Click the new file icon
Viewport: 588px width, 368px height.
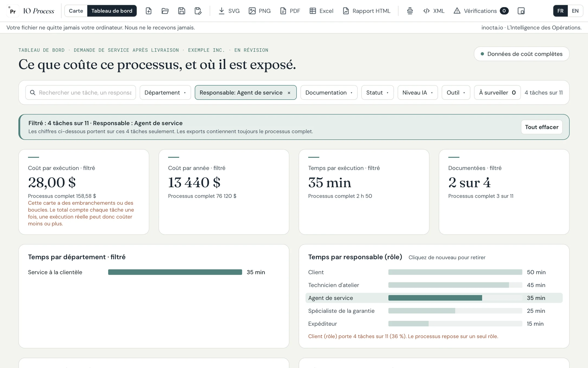(148, 11)
